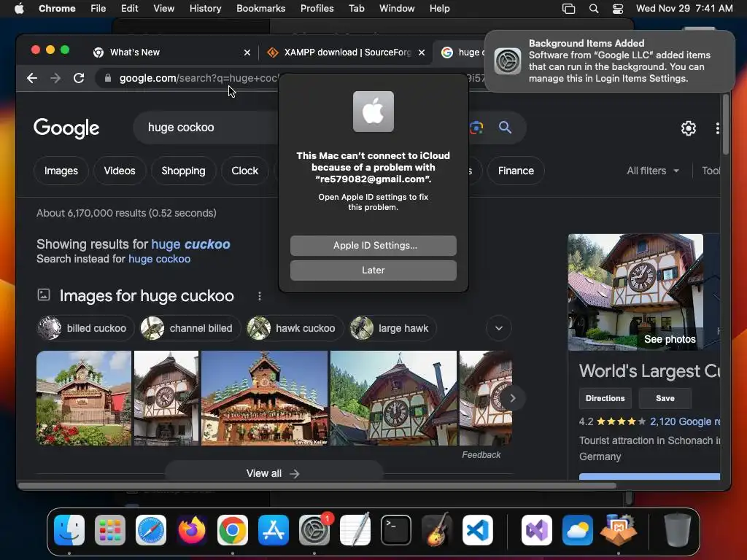
Task: Click View all images button
Action: 274,472
